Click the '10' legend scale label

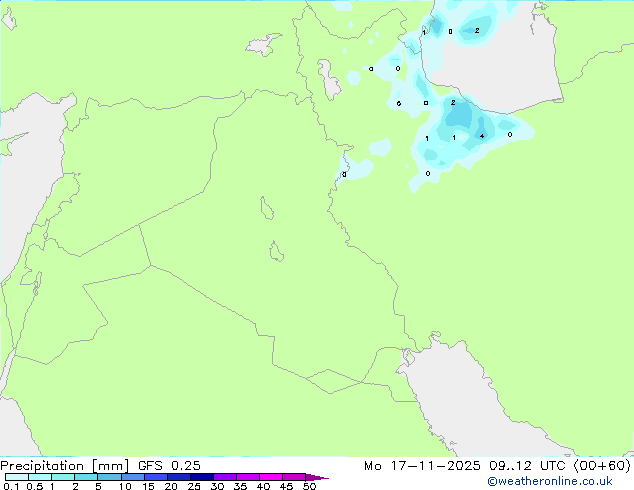[125, 486]
